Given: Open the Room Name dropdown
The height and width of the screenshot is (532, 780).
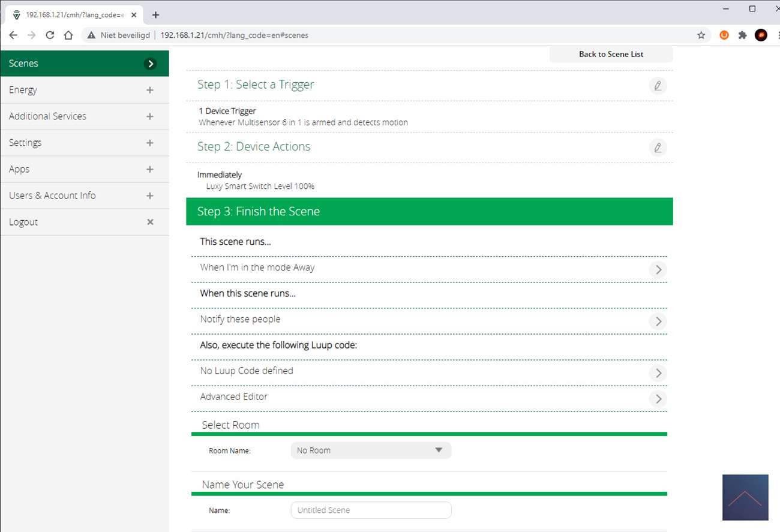Looking at the screenshot, I should pyautogui.click(x=370, y=450).
